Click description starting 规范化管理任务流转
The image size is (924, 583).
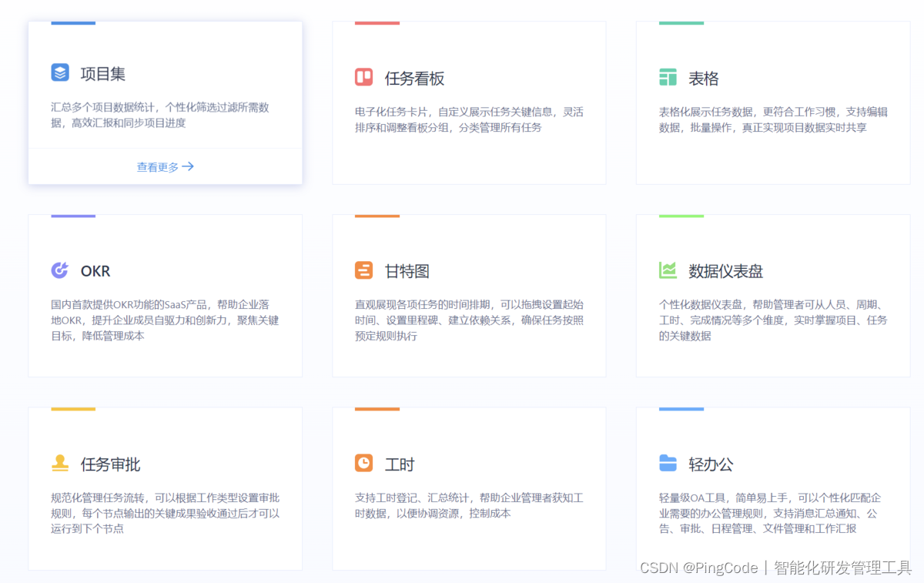click(x=165, y=513)
